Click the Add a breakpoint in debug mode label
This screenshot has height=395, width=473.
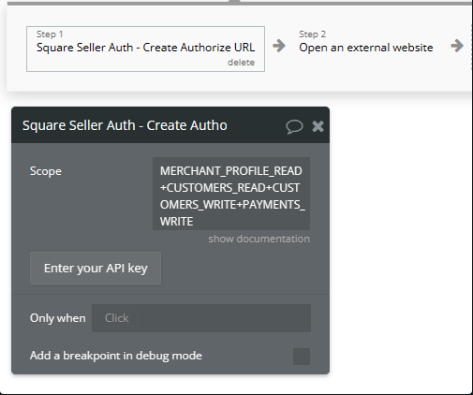tap(116, 356)
